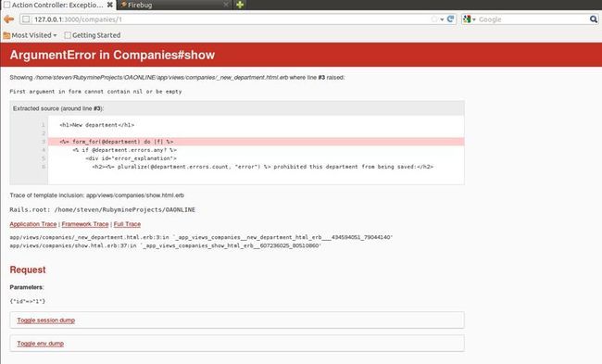
Task: Click the pluralize(@department.errors.count) source line
Action: pyautogui.click(x=263, y=167)
